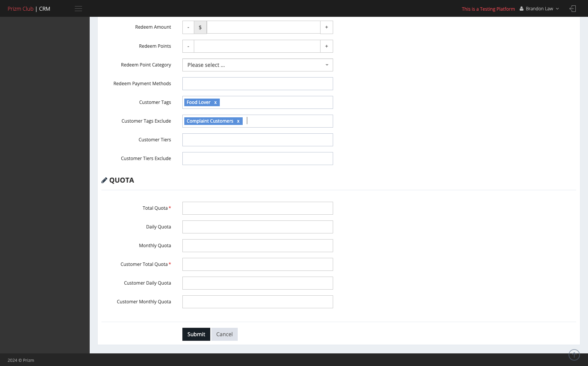The height and width of the screenshot is (366, 588).
Task: Remove the Food Lover tag
Action: point(215,102)
